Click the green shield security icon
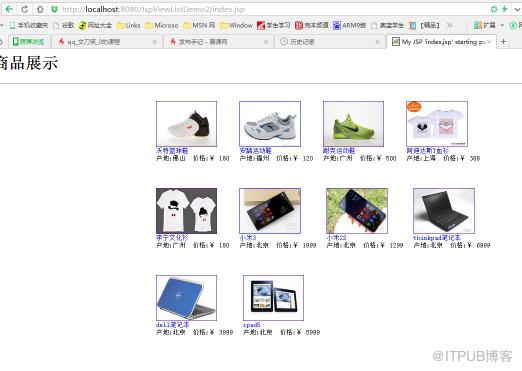The image size is (522, 371). [x=55, y=9]
